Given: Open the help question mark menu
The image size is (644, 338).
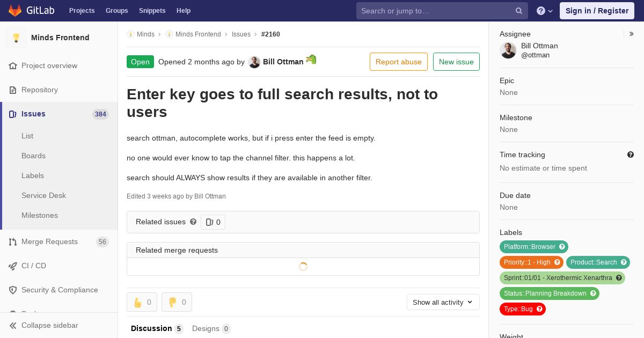Looking at the screenshot, I should pos(545,11).
